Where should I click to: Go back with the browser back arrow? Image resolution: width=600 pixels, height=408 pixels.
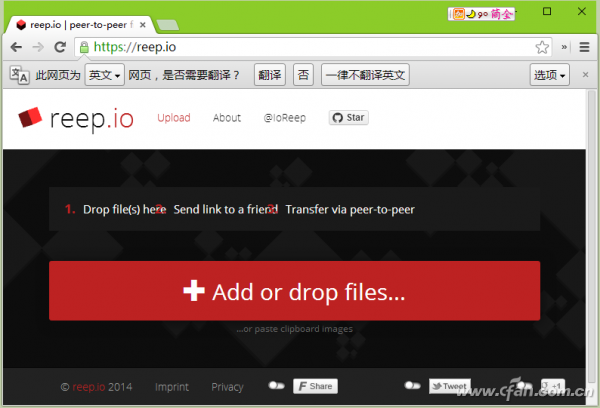(16, 47)
